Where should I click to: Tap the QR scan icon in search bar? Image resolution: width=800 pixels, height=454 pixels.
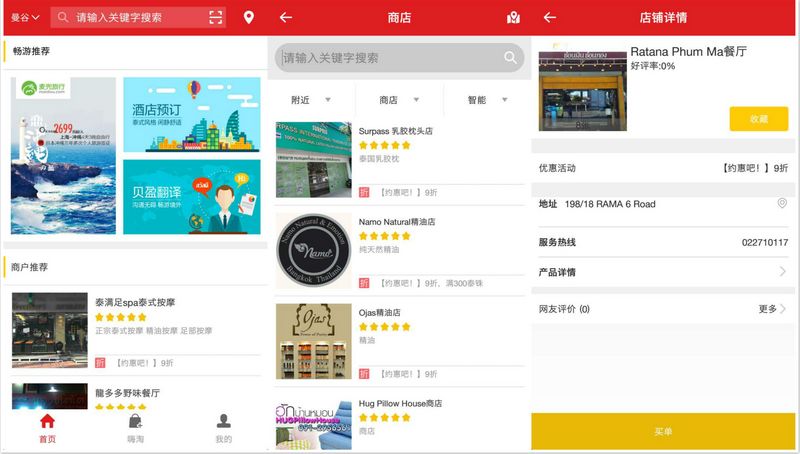[215, 17]
